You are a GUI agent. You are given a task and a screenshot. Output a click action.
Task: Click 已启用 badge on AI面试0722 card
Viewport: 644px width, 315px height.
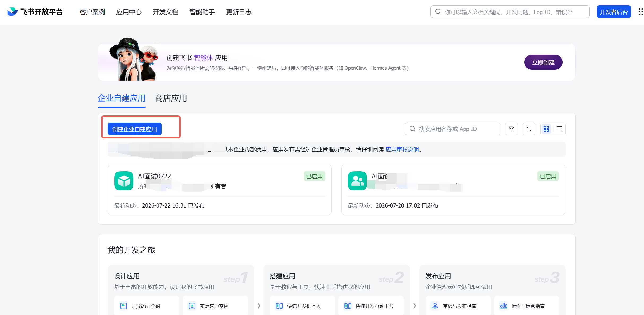(314, 176)
